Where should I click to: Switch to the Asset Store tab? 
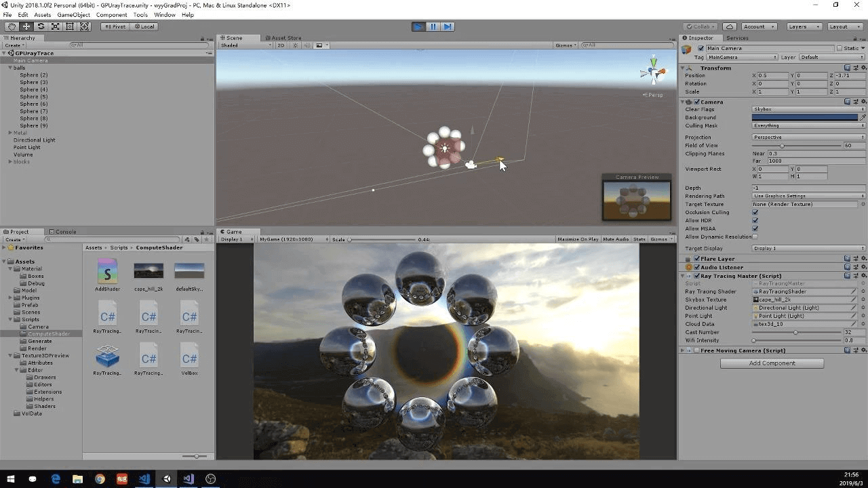click(x=284, y=38)
